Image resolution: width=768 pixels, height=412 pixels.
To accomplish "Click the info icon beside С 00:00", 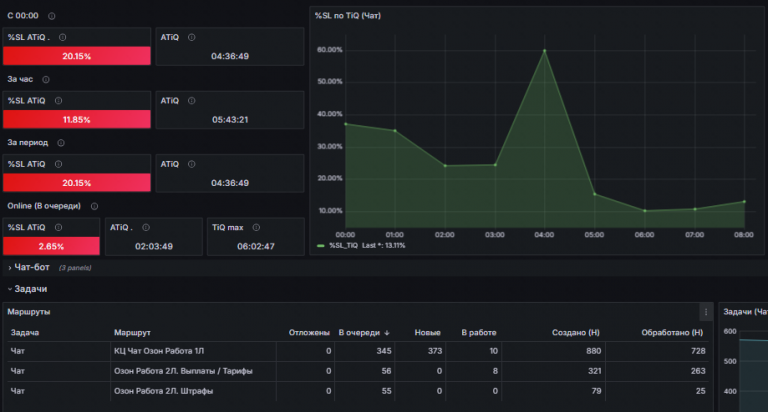I will pyautogui.click(x=51, y=16).
